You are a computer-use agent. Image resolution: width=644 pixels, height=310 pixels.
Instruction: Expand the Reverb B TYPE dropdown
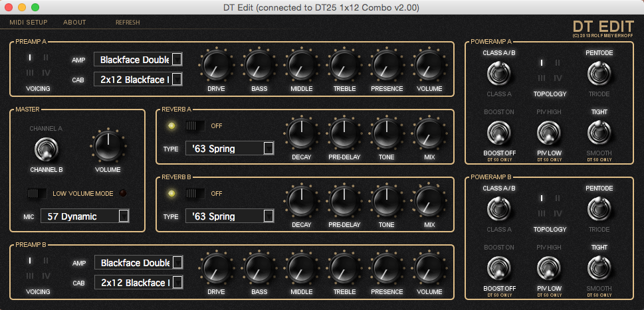click(231, 216)
